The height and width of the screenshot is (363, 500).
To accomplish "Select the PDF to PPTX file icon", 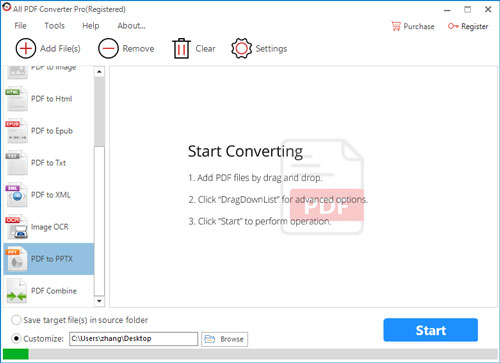I will coord(16,259).
